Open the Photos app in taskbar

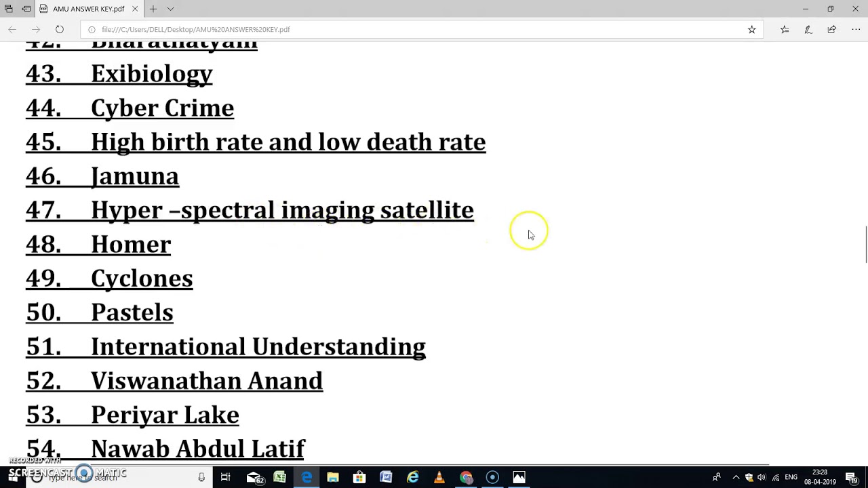tap(519, 478)
